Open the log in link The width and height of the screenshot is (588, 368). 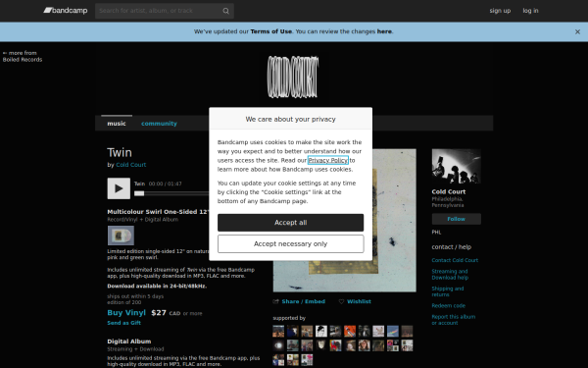530,11
